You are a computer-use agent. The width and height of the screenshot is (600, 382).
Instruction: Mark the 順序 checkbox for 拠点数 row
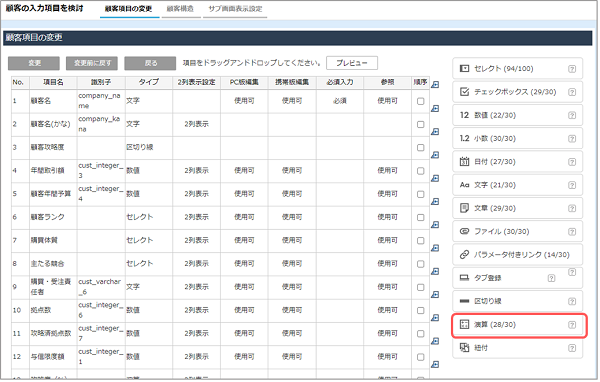pyautogui.click(x=421, y=310)
